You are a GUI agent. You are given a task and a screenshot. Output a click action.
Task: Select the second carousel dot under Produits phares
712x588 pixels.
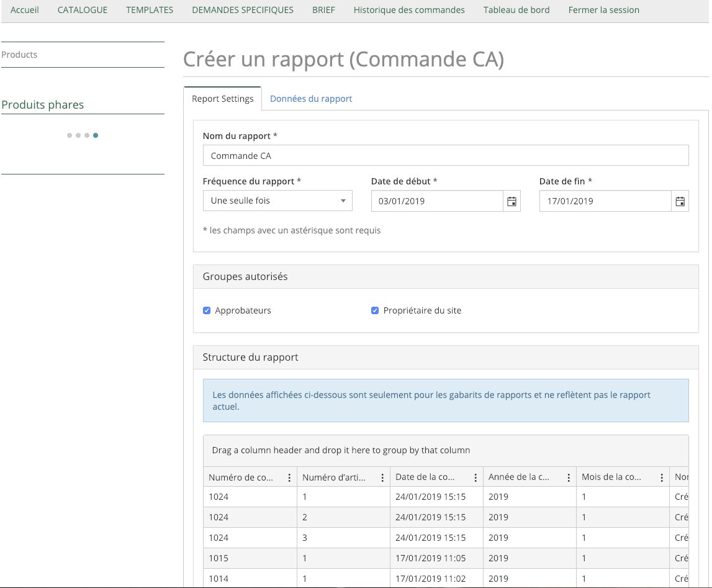coord(78,135)
